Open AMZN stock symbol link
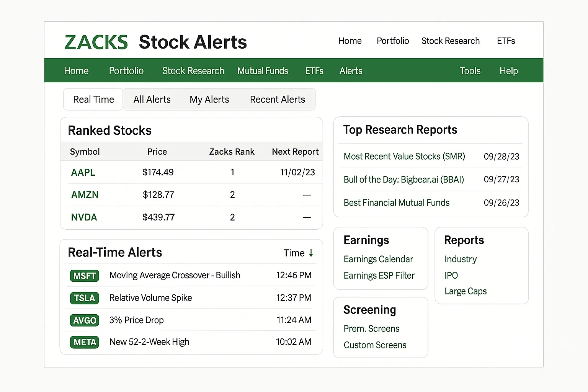 [85, 195]
